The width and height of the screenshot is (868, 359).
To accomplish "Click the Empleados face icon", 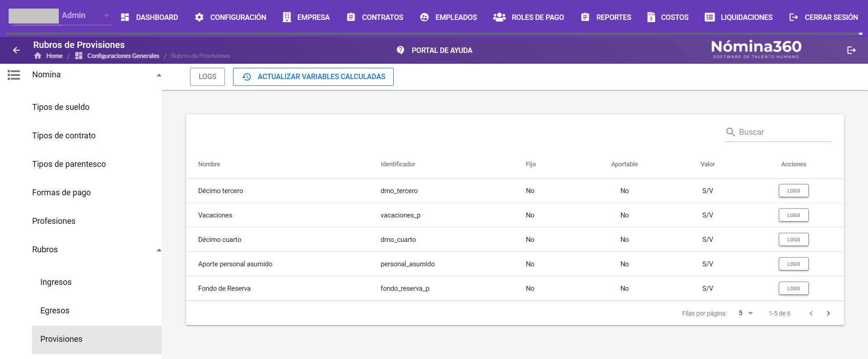I will point(424,17).
